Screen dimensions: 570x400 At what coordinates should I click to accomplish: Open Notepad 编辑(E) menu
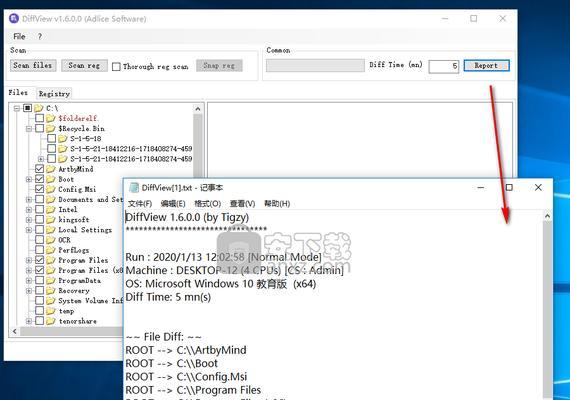(x=173, y=204)
